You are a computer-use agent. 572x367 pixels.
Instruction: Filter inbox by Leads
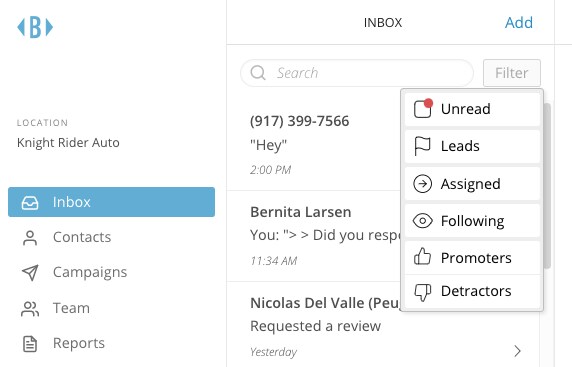tap(472, 146)
